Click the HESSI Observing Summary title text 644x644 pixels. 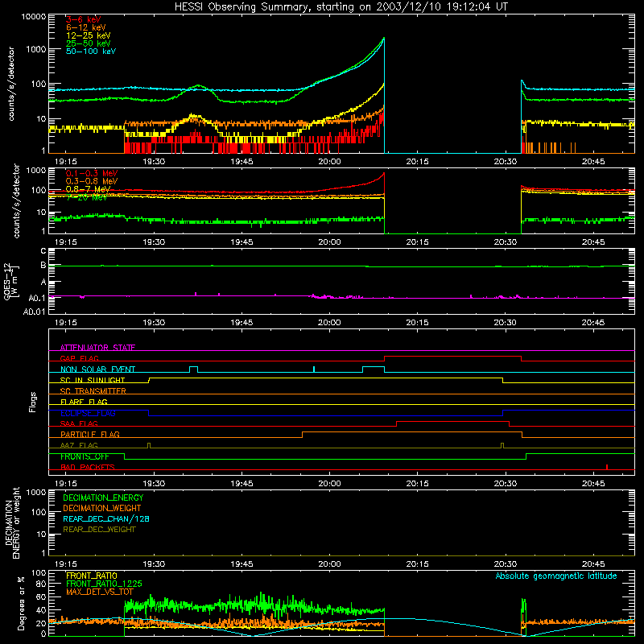pyautogui.click(x=341, y=7)
